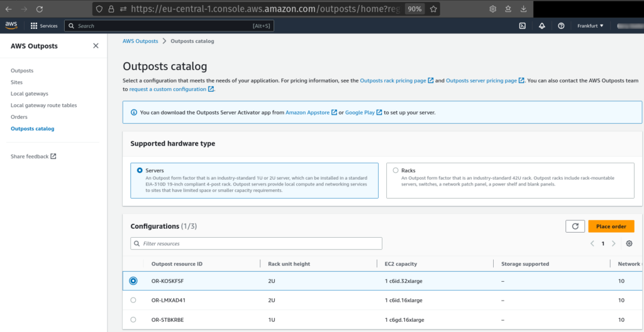Select the OR-KOSKFSF configuration radio
644x332 pixels.
pyautogui.click(x=133, y=281)
